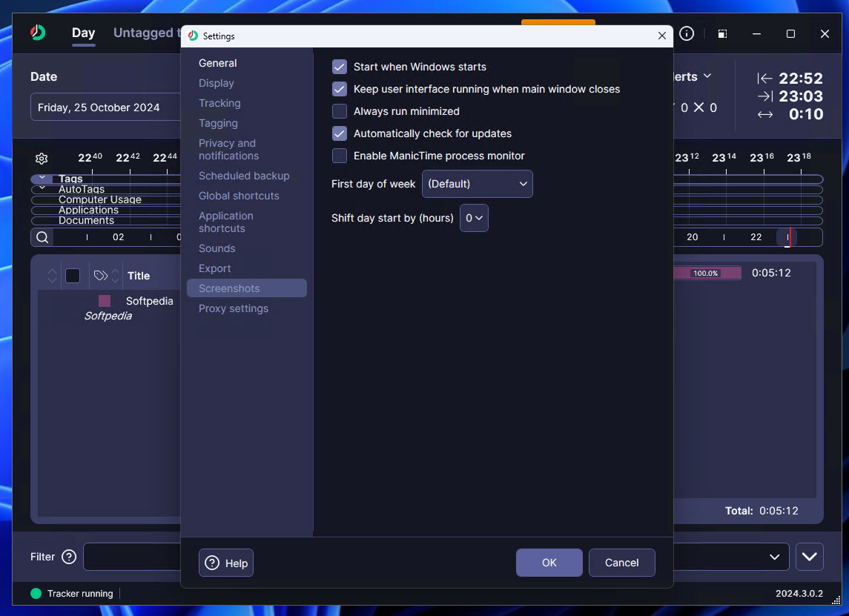This screenshot has height=616, width=849.
Task: Toggle Automatically check for updates
Action: [x=340, y=133]
